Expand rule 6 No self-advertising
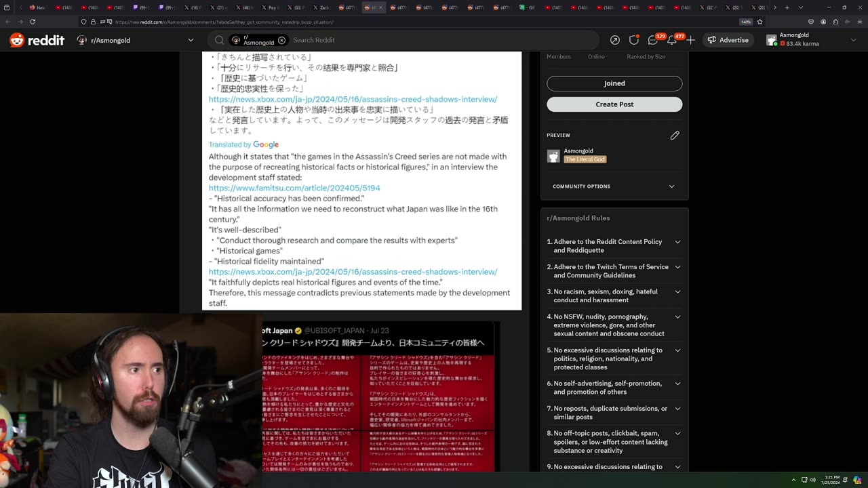Viewport: 868px width, 488px height. pos(614,388)
